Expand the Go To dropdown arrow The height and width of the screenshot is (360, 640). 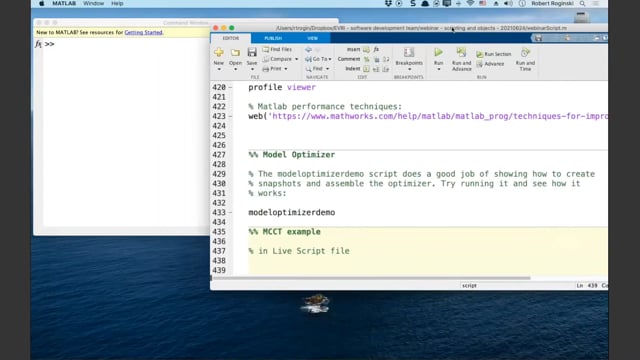click(330, 59)
